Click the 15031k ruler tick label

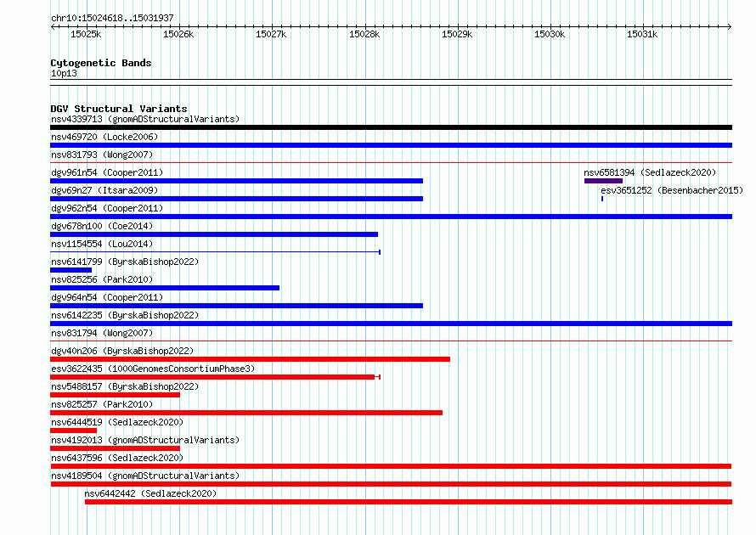tap(642, 34)
